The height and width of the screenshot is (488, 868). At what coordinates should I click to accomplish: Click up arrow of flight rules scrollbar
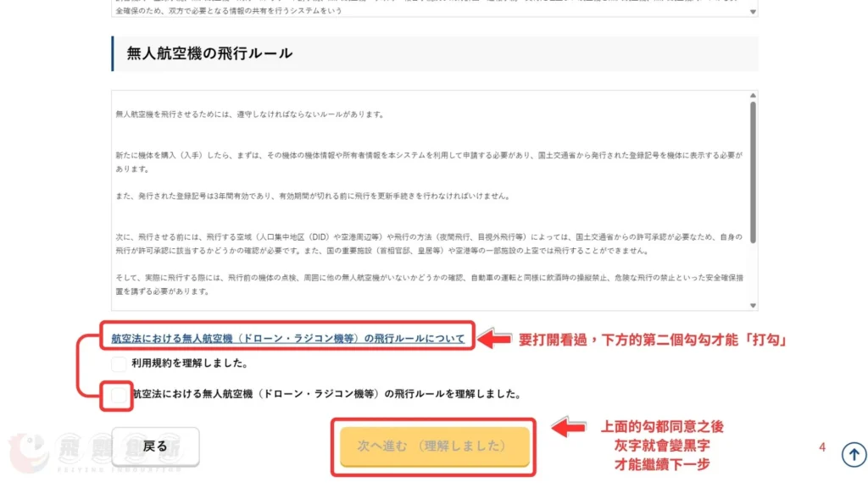click(x=753, y=97)
